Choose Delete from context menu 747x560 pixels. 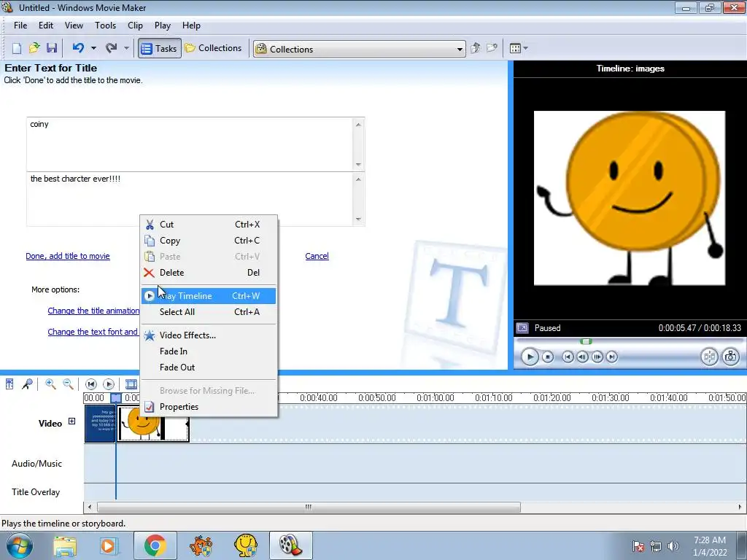tap(209, 273)
